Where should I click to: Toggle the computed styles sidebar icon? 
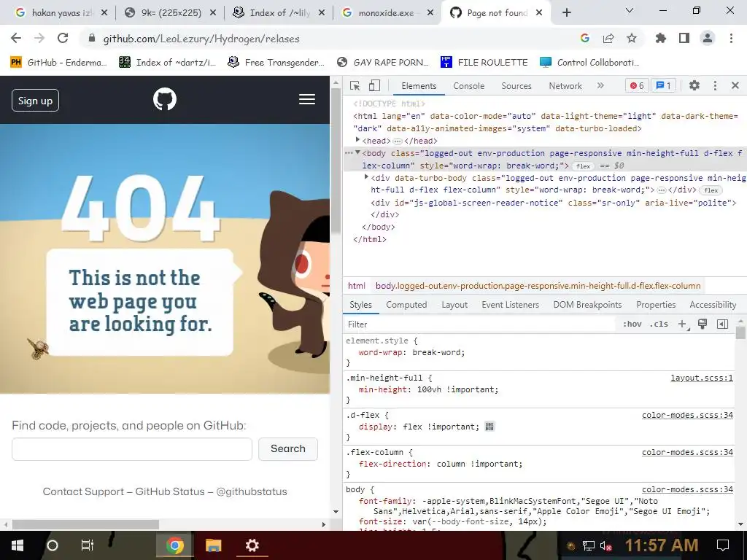click(722, 324)
